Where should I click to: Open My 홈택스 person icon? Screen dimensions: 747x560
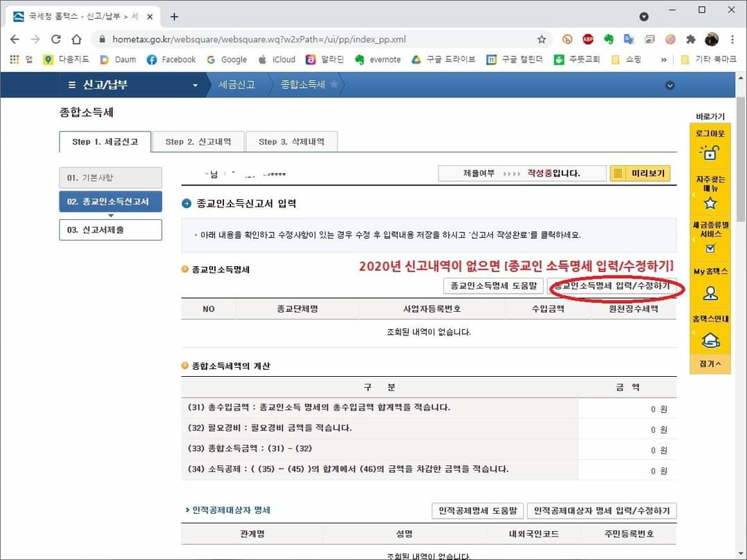(710, 293)
